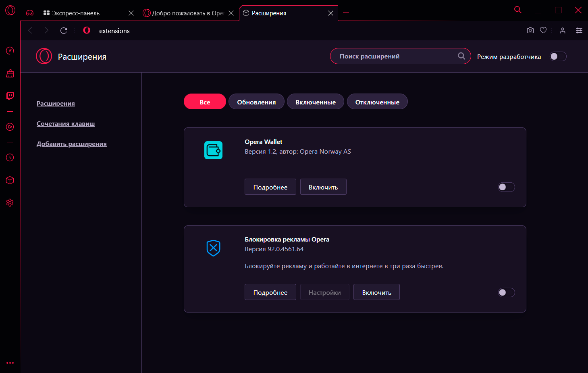Open Settings gear icon in sidebar
This screenshot has height=373, width=588.
tap(10, 203)
